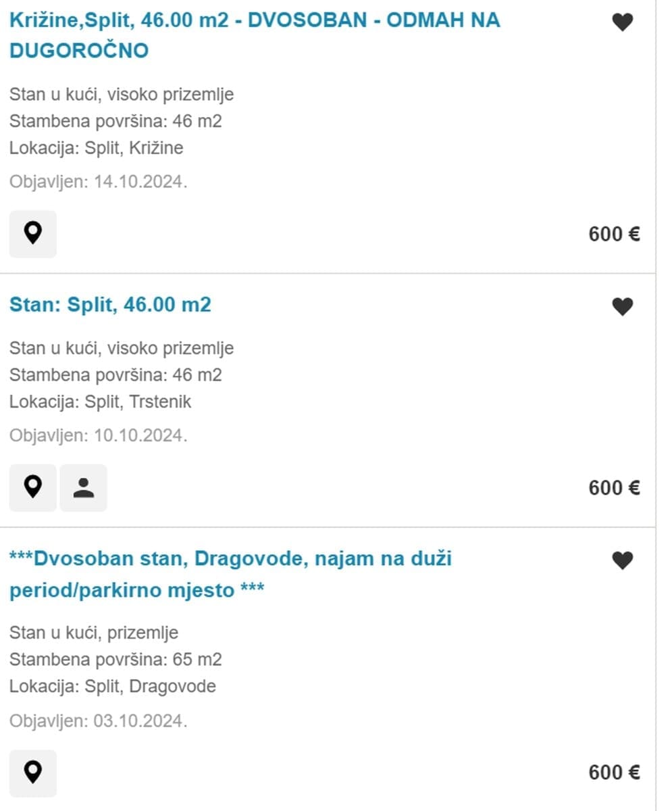
Task: Click the person icon on Trstenik listing
Action: point(83,487)
